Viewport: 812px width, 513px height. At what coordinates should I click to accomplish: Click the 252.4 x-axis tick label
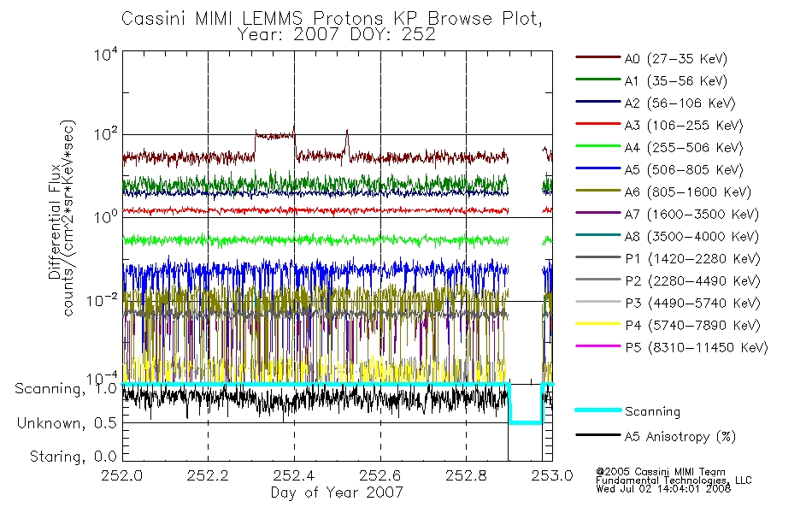294,475
